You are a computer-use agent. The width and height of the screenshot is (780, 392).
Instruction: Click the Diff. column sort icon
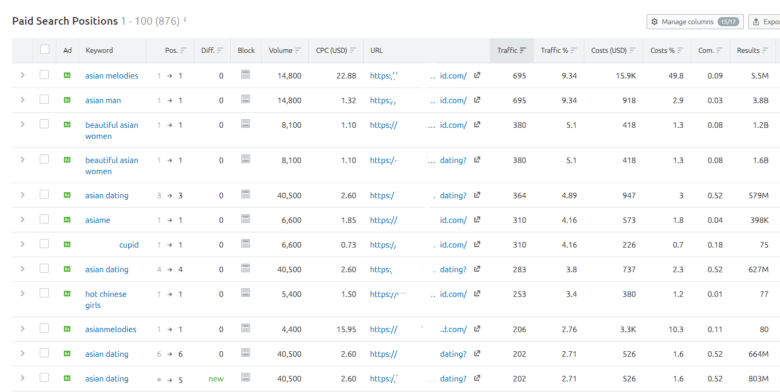pos(220,50)
